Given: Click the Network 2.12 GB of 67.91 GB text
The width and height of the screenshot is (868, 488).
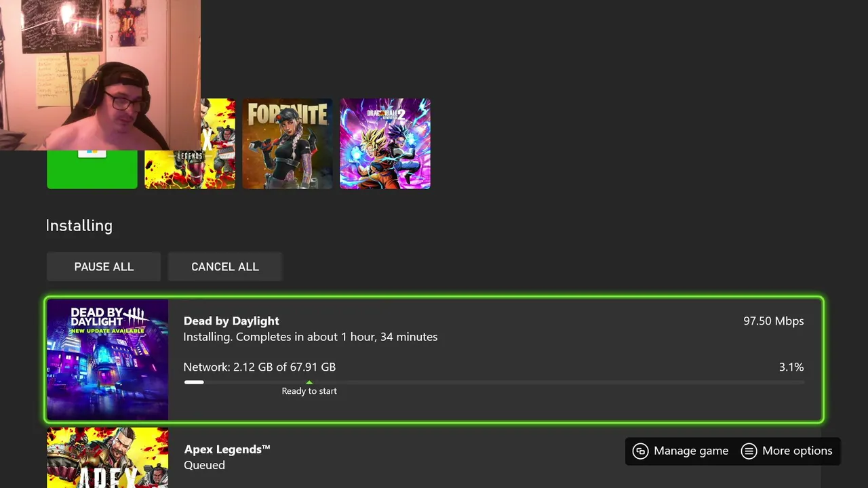Looking at the screenshot, I should [260, 367].
